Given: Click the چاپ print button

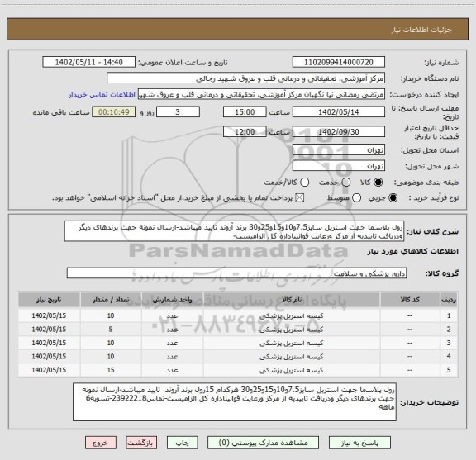Looking at the screenshot, I should tap(182, 443).
